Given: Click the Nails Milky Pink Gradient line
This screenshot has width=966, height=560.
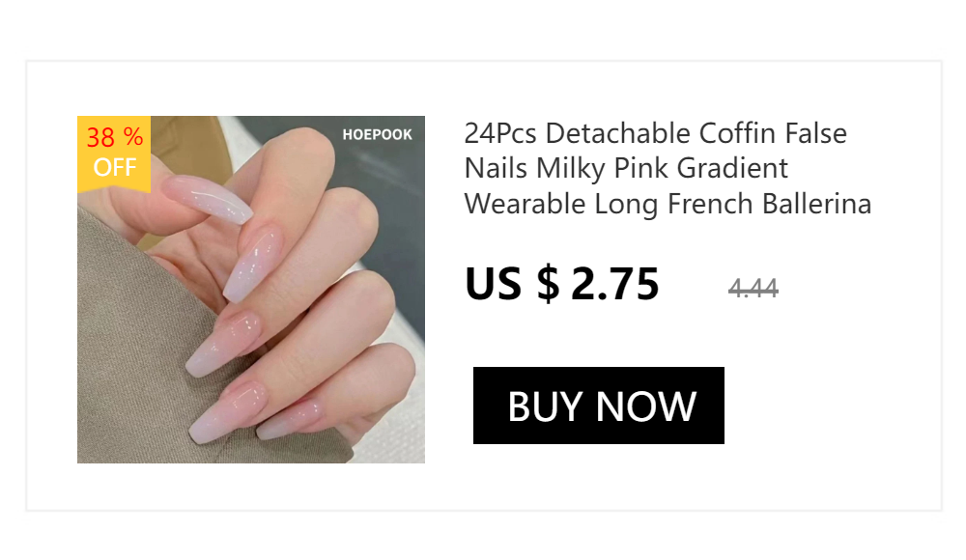Looking at the screenshot, I should coord(626,169).
